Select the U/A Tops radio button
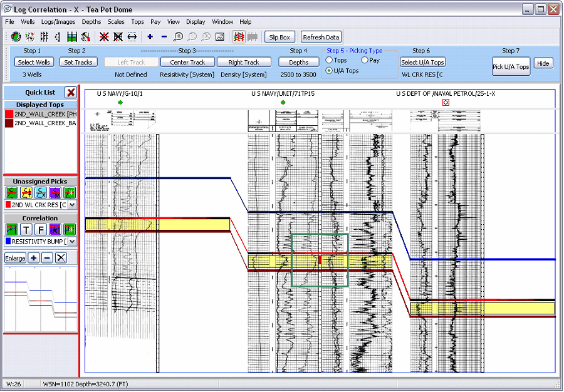The width and height of the screenshot is (564, 392). [329, 71]
